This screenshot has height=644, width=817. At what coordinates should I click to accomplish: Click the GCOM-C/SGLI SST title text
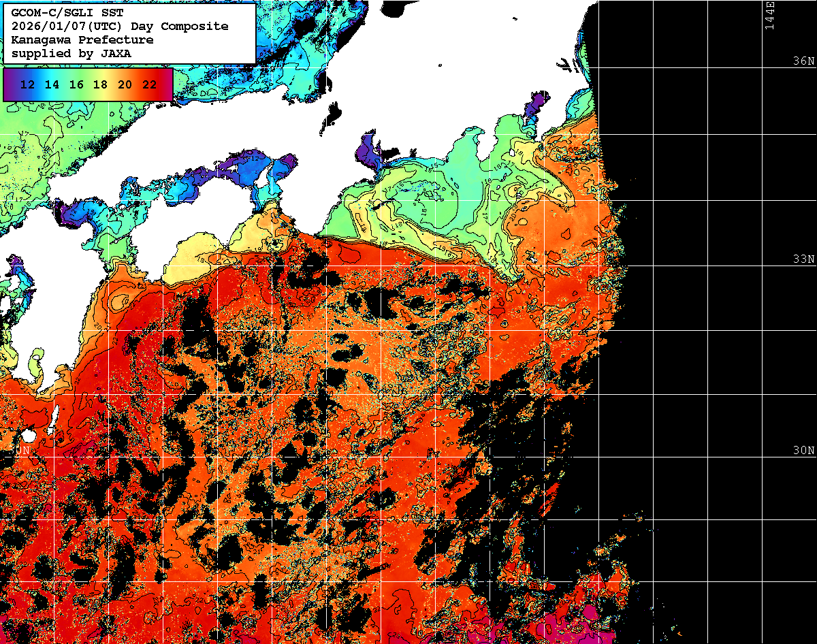coord(67,12)
